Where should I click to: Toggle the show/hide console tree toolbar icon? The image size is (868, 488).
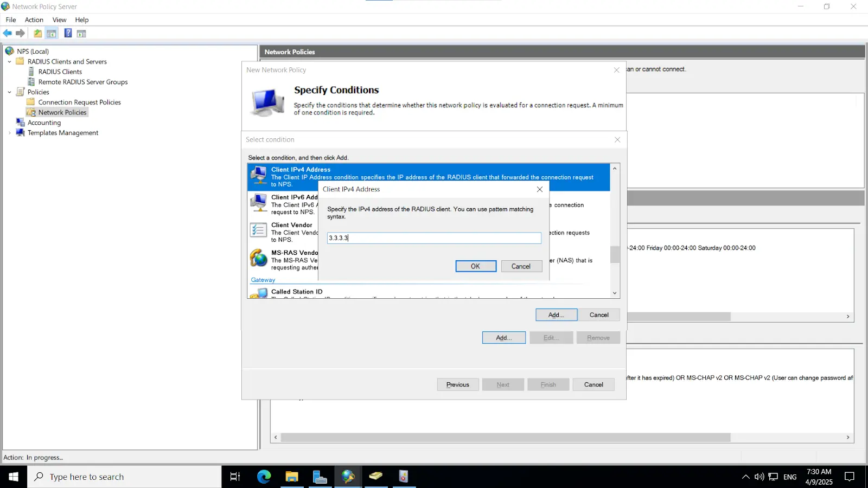tap(51, 33)
